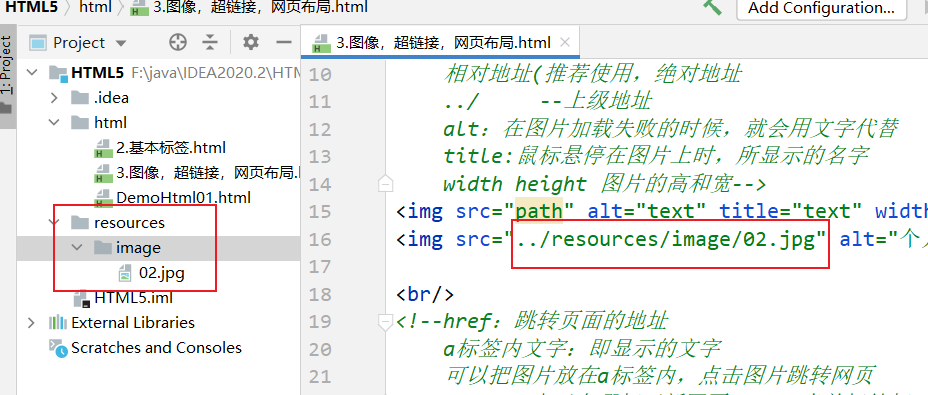Collapse the html folder
Viewport: 928px width, 395px height.
(54, 123)
